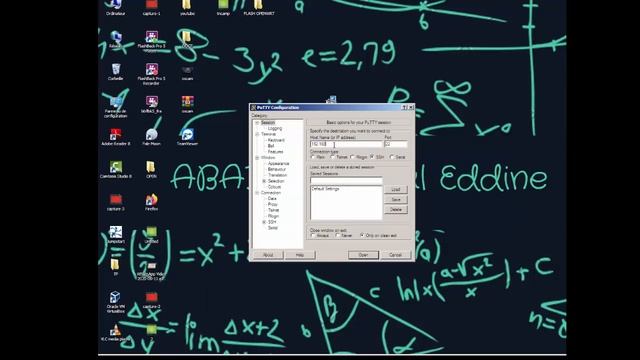The height and width of the screenshot is (360, 640).
Task: Select Data in category tree
Action: click(272, 198)
